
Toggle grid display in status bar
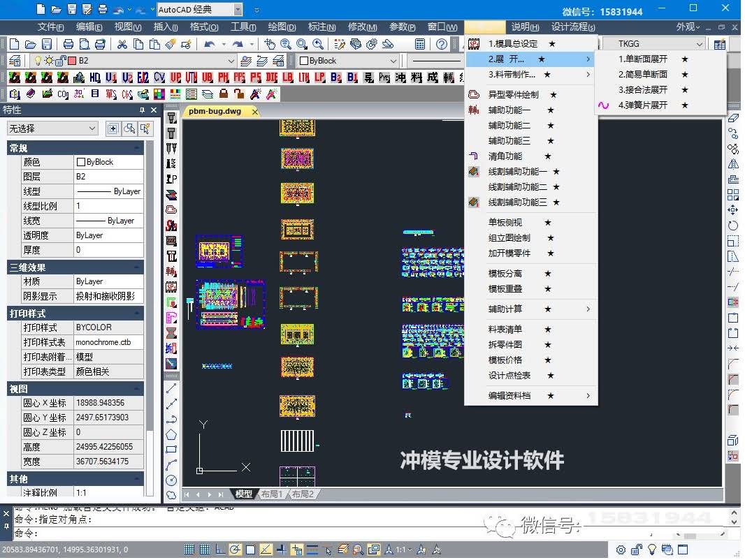click(205, 550)
